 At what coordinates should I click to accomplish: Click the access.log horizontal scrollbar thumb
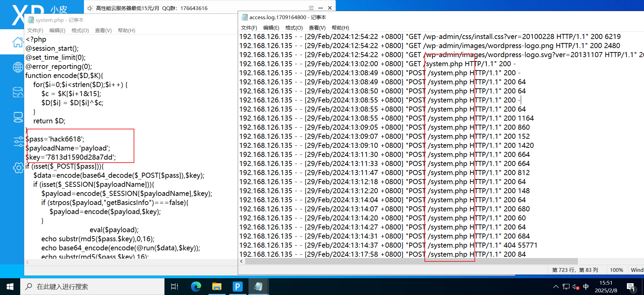click(x=411, y=261)
